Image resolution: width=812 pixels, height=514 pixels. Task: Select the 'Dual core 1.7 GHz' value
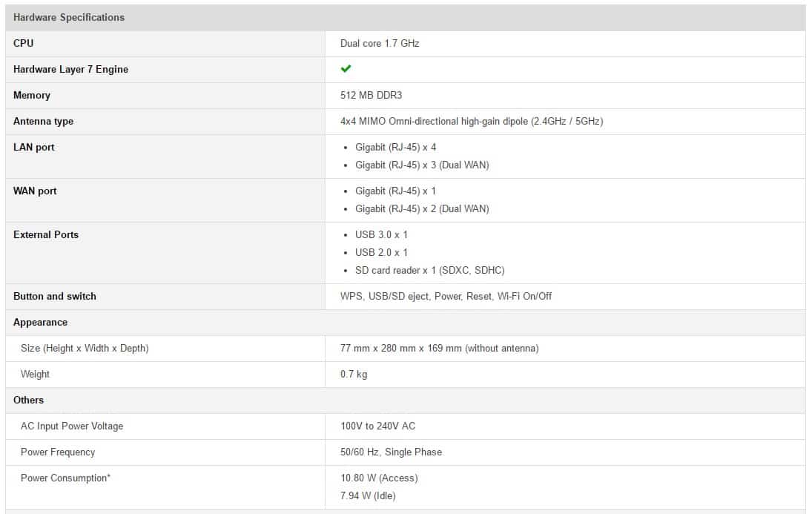point(380,43)
